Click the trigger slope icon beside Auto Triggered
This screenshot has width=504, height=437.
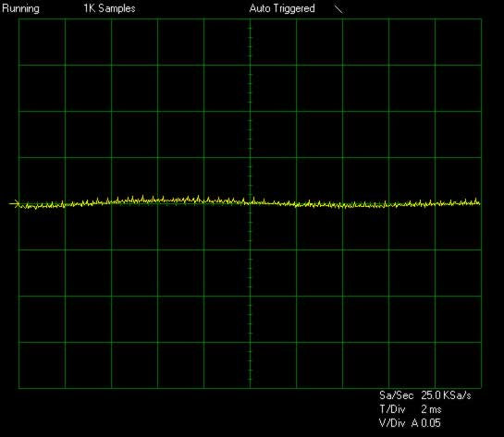tap(338, 9)
